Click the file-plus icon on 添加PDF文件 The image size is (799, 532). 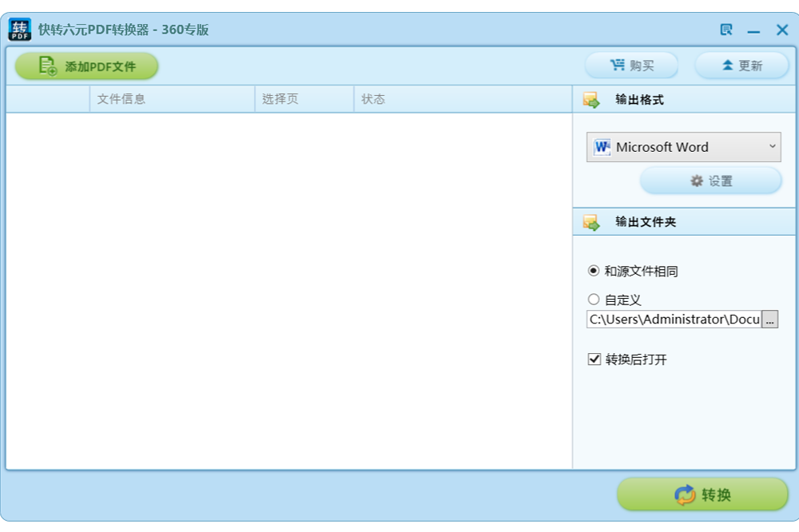[48, 66]
